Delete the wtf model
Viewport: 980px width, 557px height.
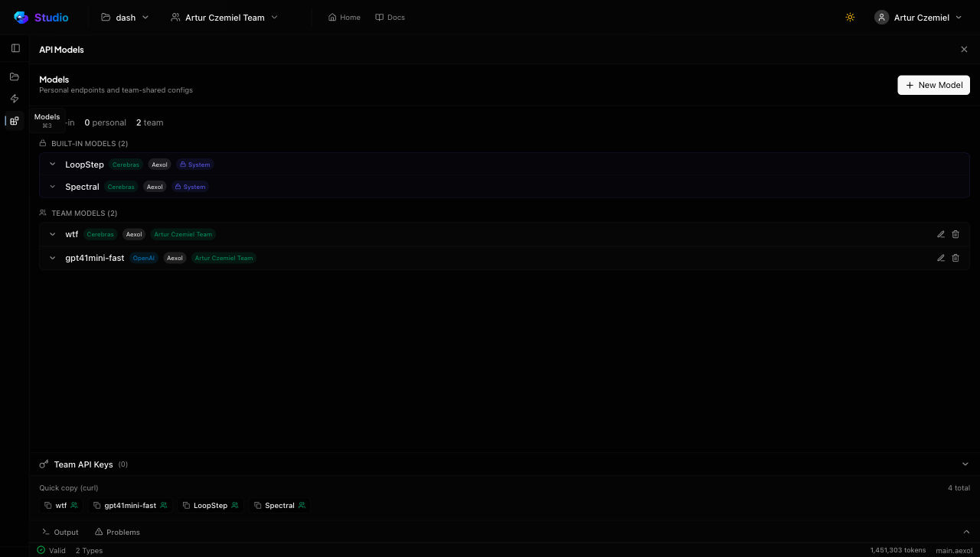(x=955, y=234)
